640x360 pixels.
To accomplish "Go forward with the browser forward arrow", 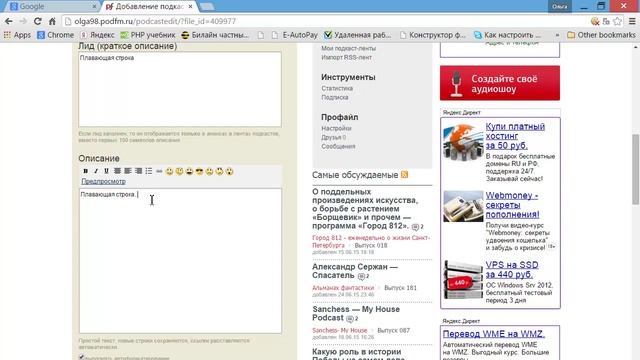I will [23, 21].
